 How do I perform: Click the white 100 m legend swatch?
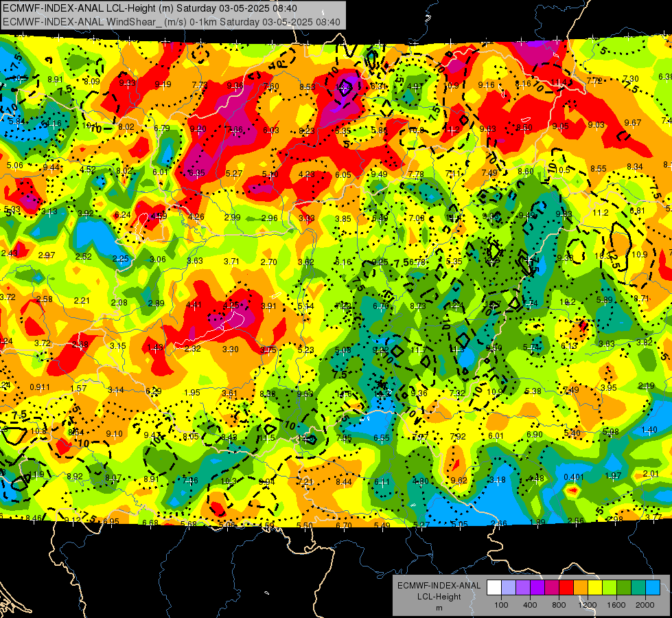494,588
